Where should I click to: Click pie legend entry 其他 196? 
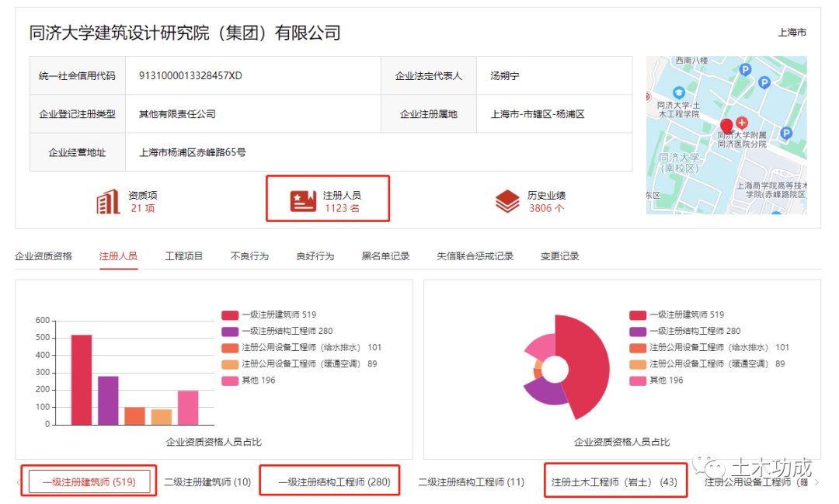(x=656, y=381)
